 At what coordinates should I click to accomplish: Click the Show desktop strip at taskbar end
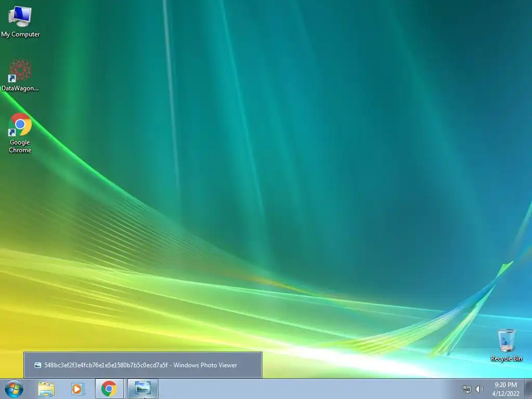point(528,389)
